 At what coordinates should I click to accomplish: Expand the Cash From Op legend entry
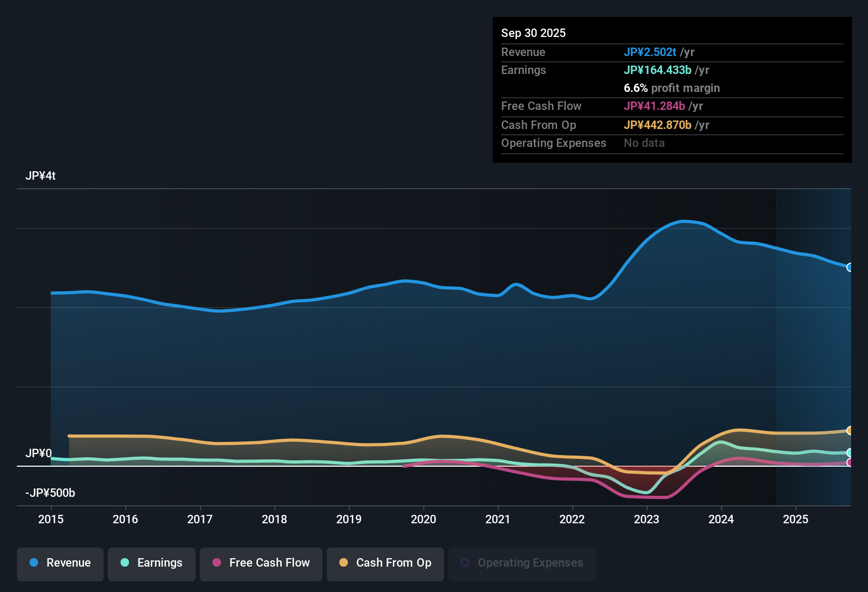pyautogui.click(x=385, y=563)
